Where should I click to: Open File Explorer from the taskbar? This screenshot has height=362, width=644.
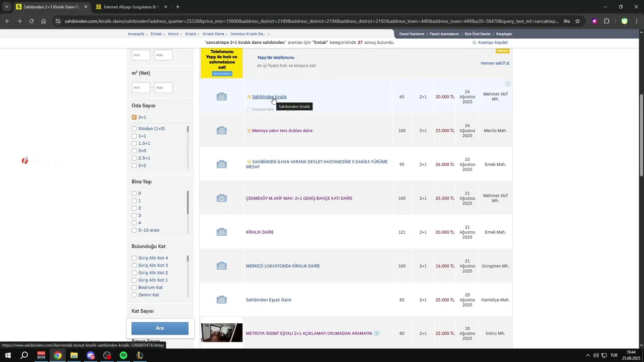pyautogui.click(x=74, y=355)
